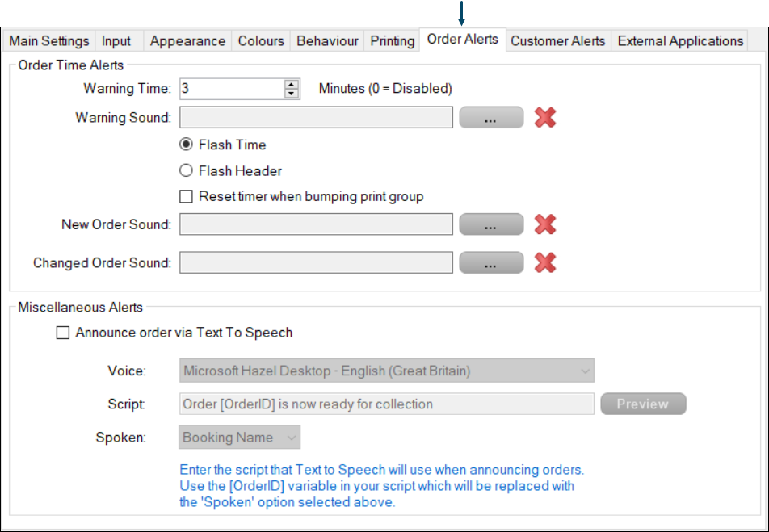The width and height of the screenshot is (769, 532).
Task: Clear the Changed Order Sound with red X
Action: pos(545,262)
